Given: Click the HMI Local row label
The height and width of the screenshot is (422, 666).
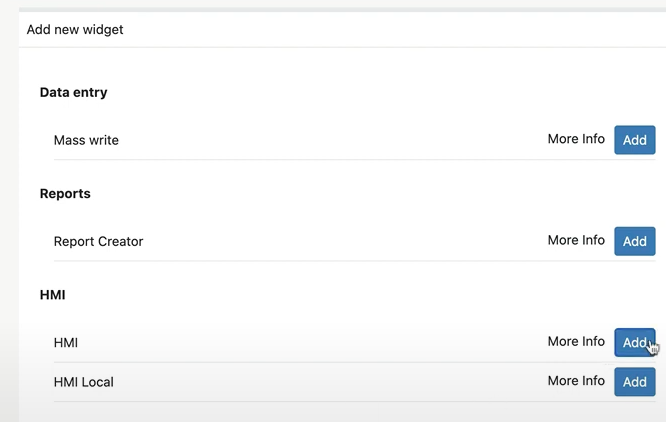Looking at the screenshot, I should coord(84,382).
